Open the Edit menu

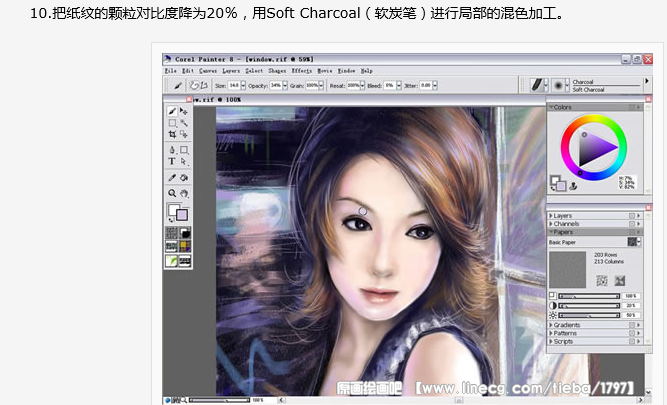pos(188,71)
